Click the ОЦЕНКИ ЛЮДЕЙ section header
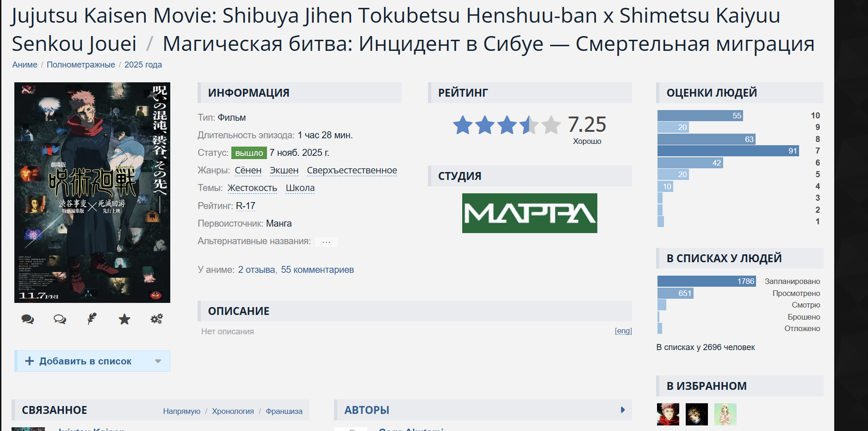 [740, 92]
